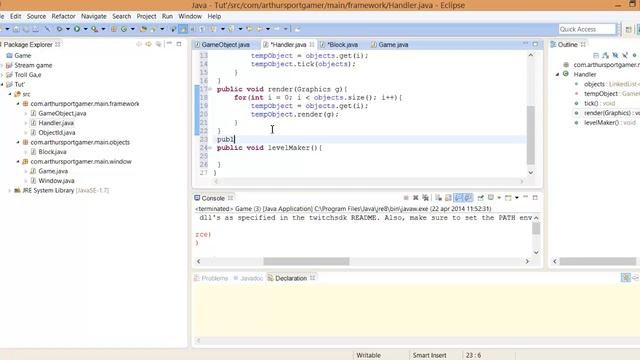Collapse com.arthursportgamer.main.framework package
Viewport: 640px width, 360px height.
[18, 104]
